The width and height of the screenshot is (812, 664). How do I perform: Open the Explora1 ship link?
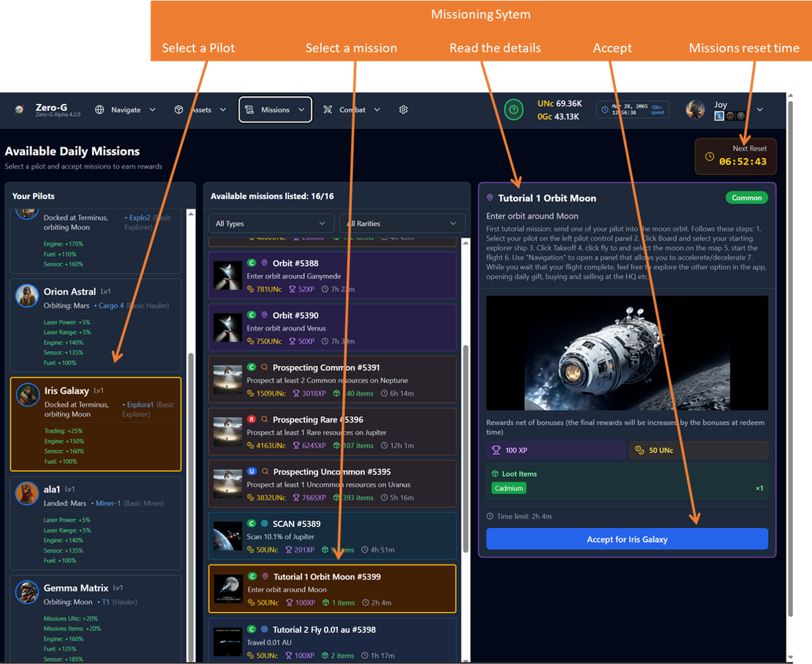[x=140, y=405]
